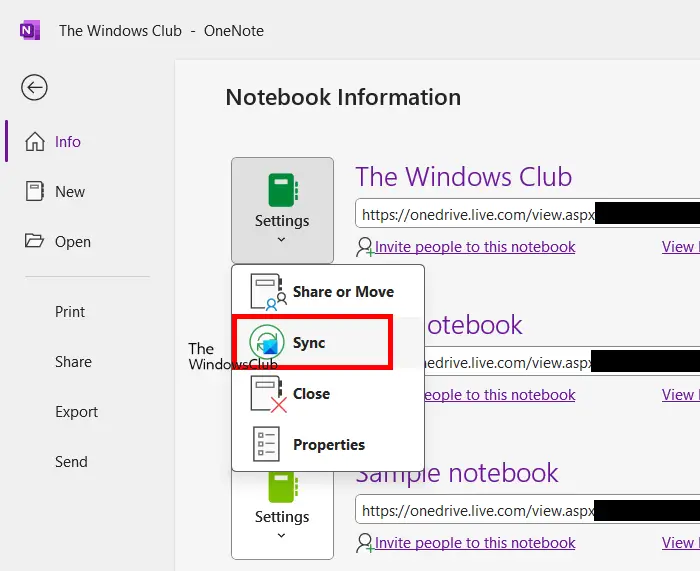This screenshot has height=571, width=700.
Task: Select Send in the sidebar
Action: (71, 462)
